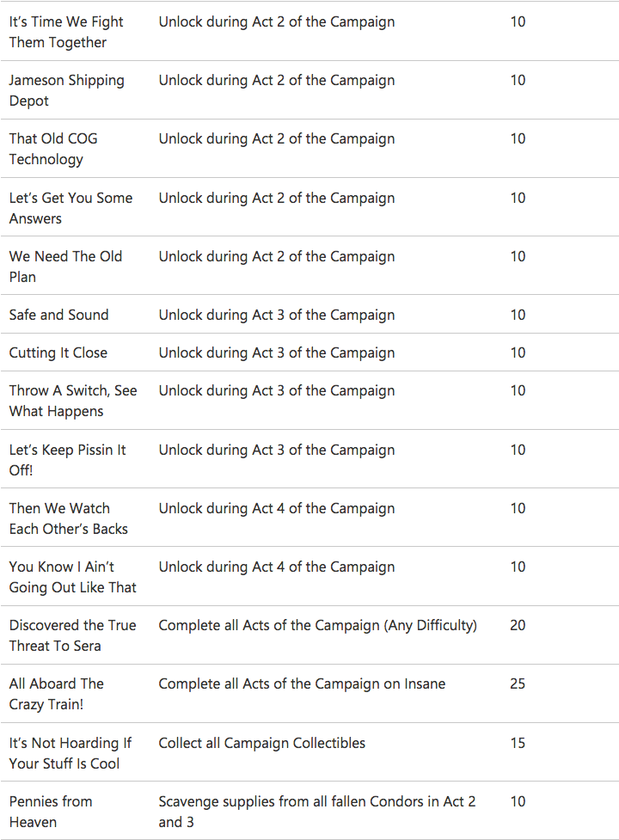The height and width of the screenshot is (840, 619).
Task: Select You Know I Ain't Going Out Like That
Action: [x=72, y=576]
